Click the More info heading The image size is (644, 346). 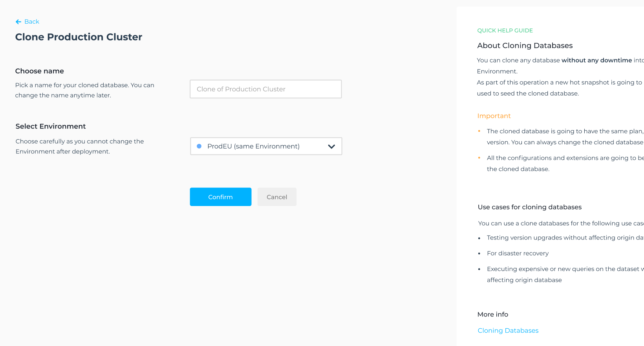(x=492, y=315)
